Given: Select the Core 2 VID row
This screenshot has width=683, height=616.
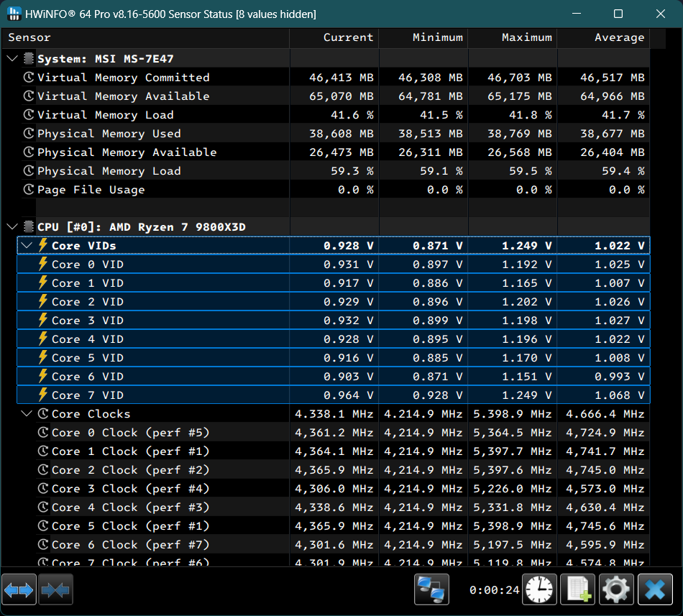Looking at the screenshot, I should point(334,302).
